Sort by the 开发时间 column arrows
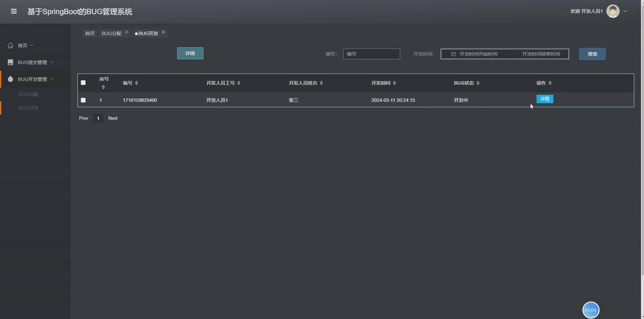The height and width of the screenshot is (319, 644). point(394,83)
